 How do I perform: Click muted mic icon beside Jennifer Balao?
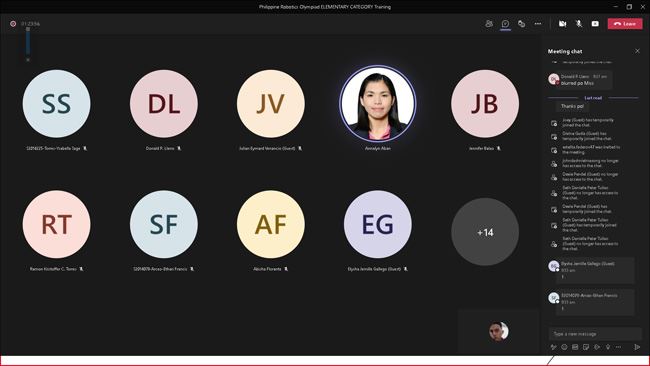pyautogui.click(x=499, y=148)
